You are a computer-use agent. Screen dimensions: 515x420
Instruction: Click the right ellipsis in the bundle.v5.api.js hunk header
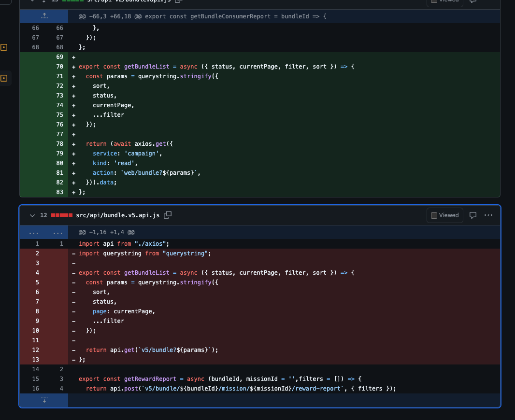tap(58, 233)
